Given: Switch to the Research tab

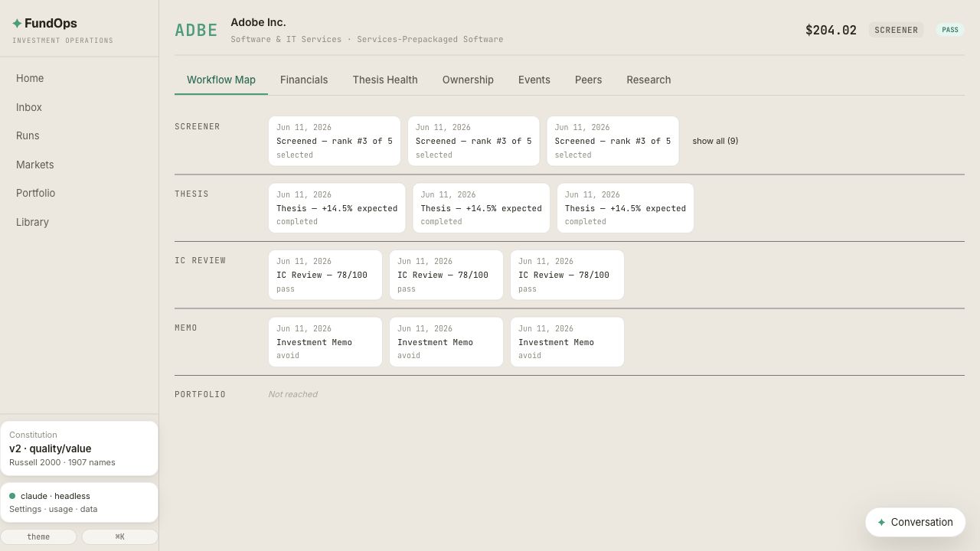Looking at the screenshot, I should [648, 80].
